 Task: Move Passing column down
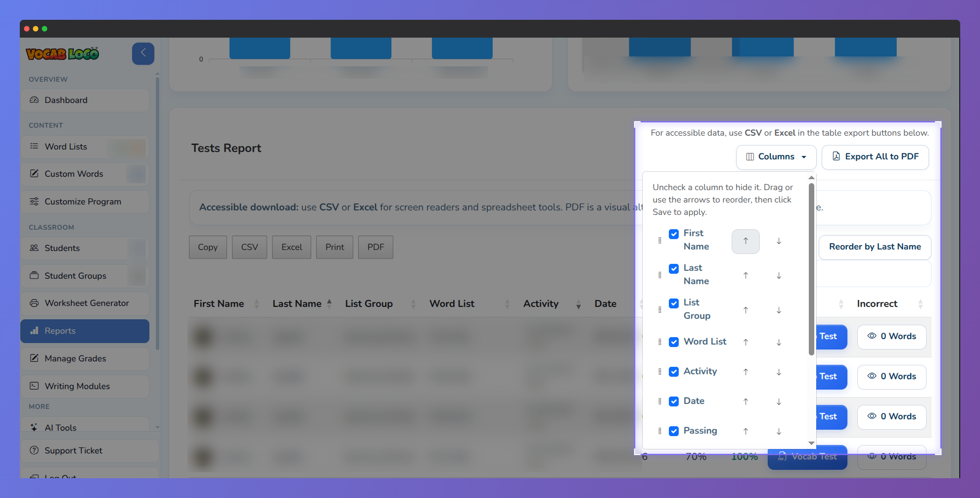click(x=779, y=432)
